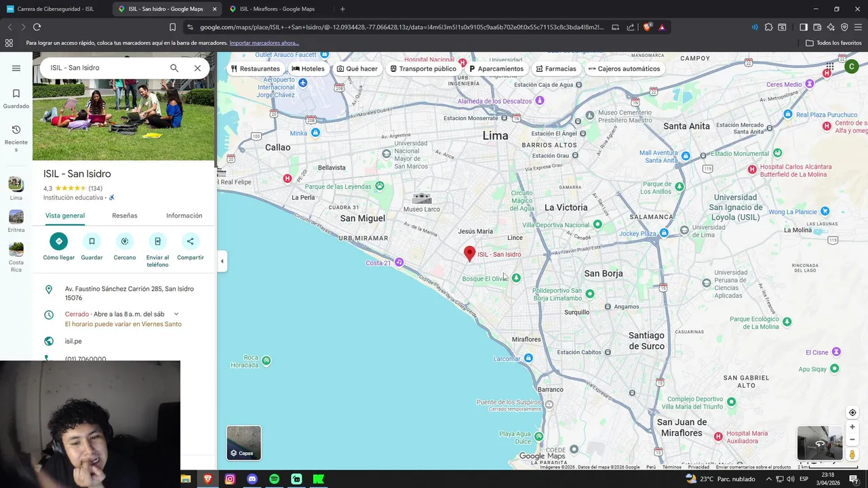
Task: Click the Guardar bookmark icon
Action: (92, 241)
